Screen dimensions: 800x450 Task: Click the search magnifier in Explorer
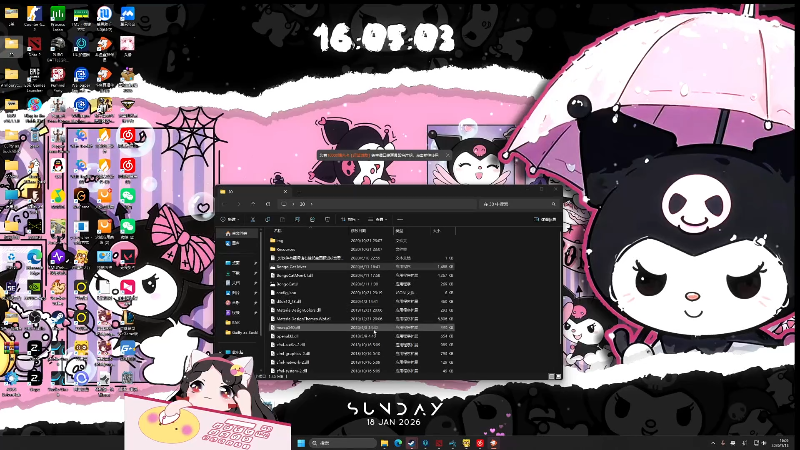tap(554, 204)
